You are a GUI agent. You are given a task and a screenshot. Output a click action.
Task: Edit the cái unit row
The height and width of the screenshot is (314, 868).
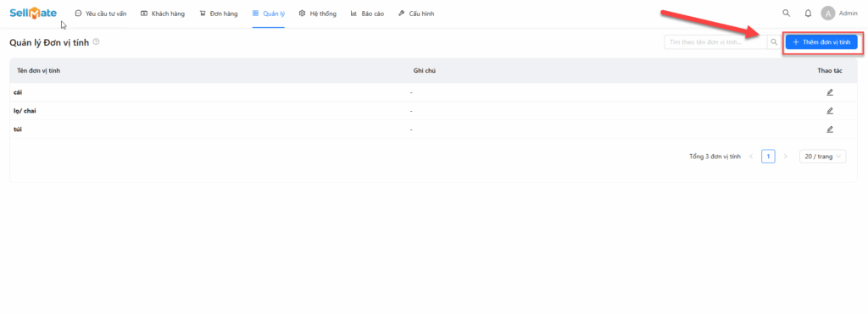pyautogui.click(x=829, y=92)
